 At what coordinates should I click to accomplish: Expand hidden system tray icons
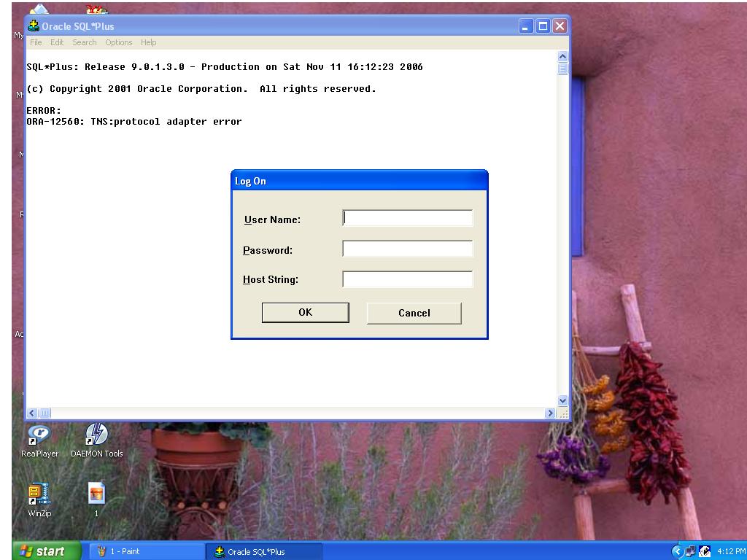[679, 551]
